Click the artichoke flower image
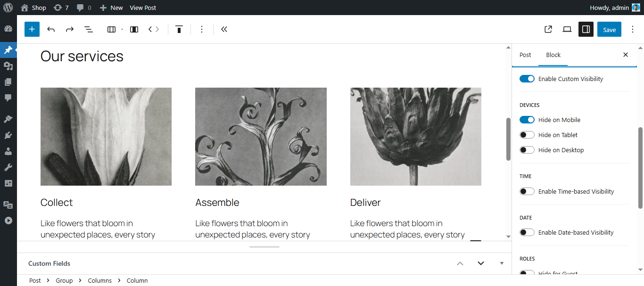 coord(416,137)
